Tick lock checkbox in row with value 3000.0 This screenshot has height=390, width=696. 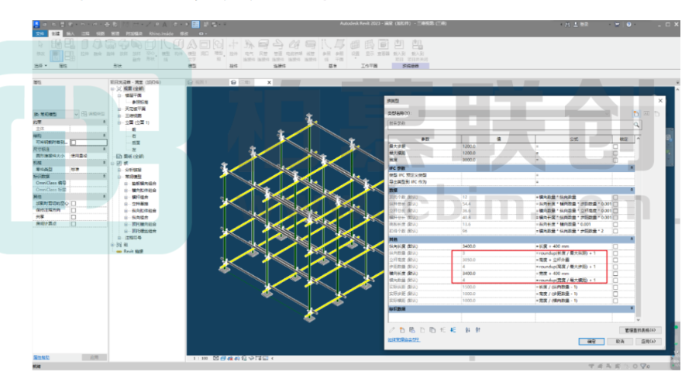(x=615, y=160)
